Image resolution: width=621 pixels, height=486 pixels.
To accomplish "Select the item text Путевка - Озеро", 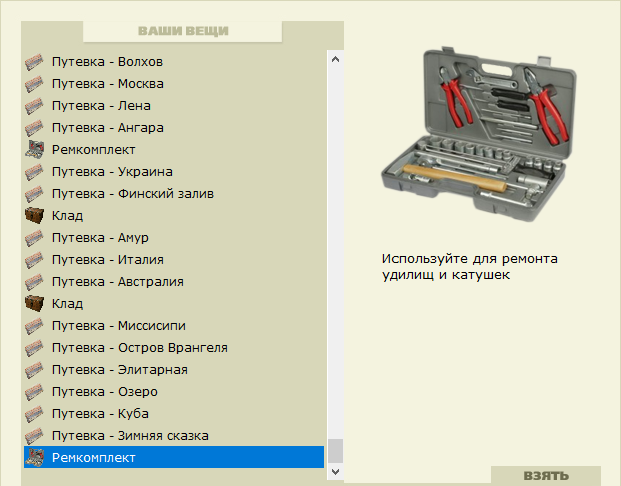I will (x=105, y=392).
